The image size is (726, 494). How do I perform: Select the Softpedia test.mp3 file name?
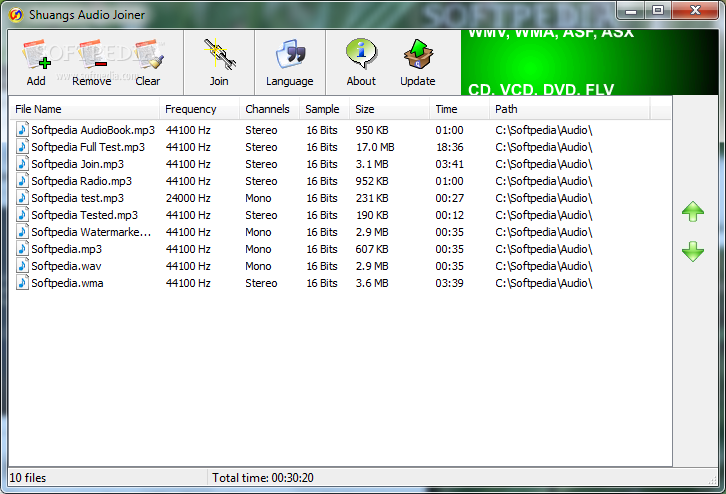(x=78, y=198)
